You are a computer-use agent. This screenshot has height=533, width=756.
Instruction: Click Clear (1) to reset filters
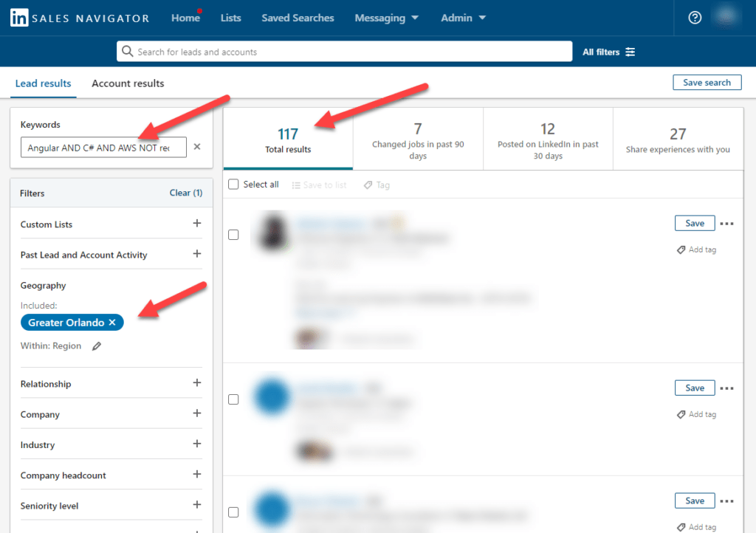pyautogui.click(x=185, y=193)
